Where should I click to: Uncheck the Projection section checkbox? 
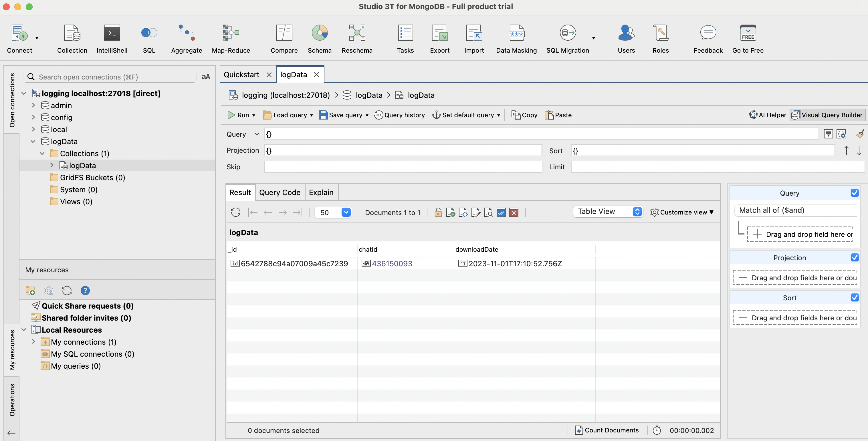[855, 257]
